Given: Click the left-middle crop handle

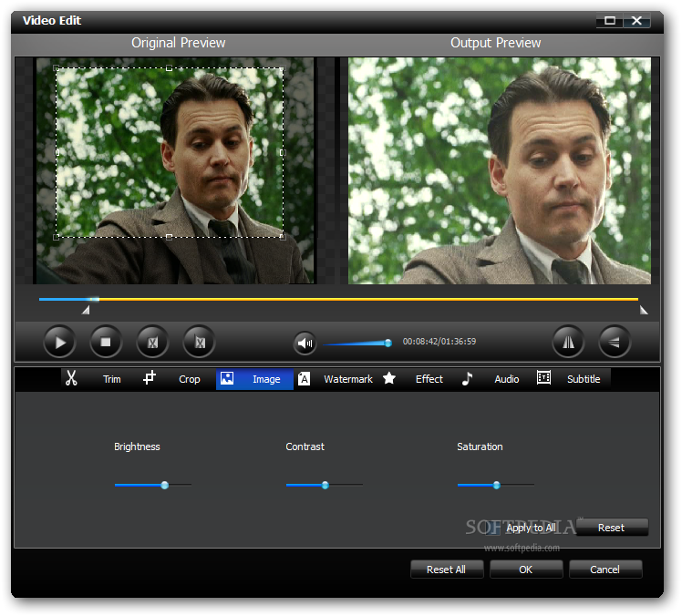Looking at the screenshot, I should tap(57, 152).
